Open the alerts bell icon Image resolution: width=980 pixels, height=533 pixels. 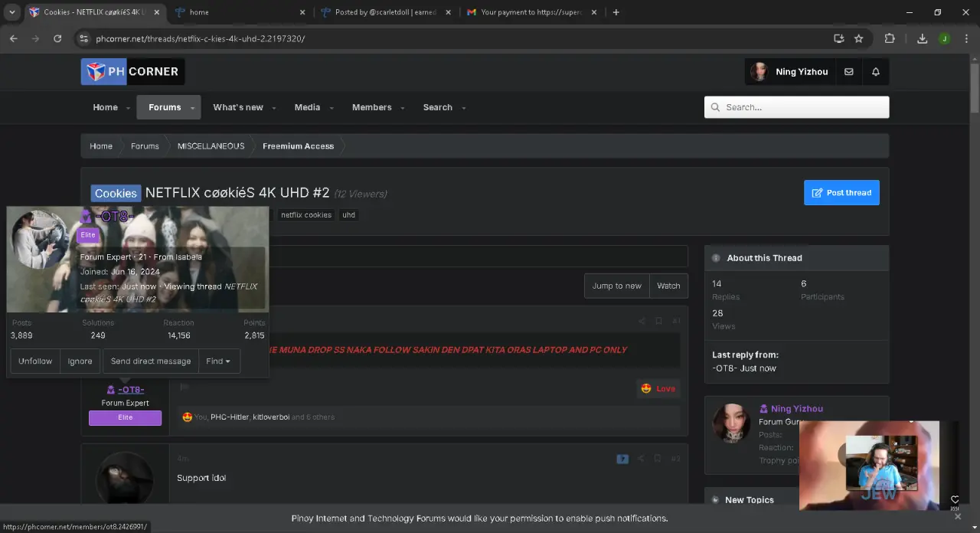(876, 71)
